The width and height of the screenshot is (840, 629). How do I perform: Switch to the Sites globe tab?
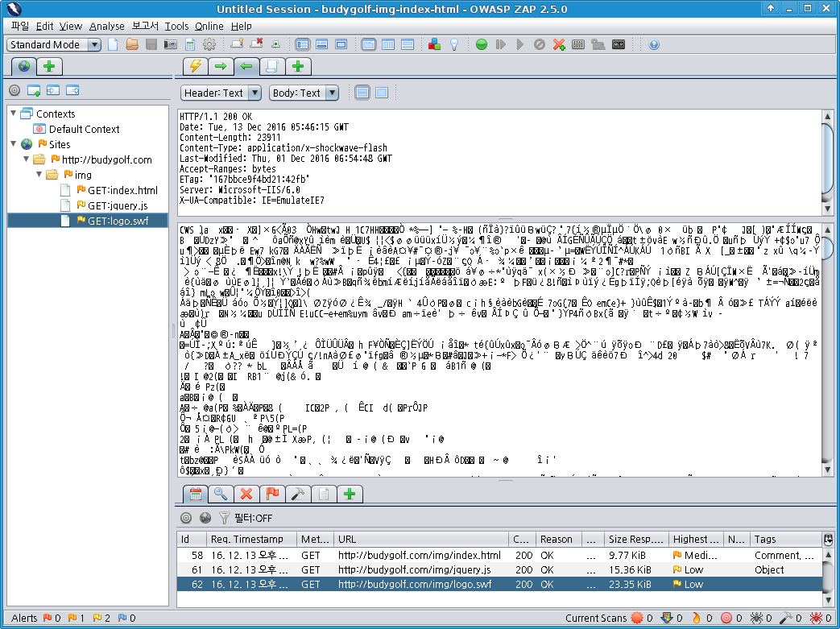[x=23, y=66]
